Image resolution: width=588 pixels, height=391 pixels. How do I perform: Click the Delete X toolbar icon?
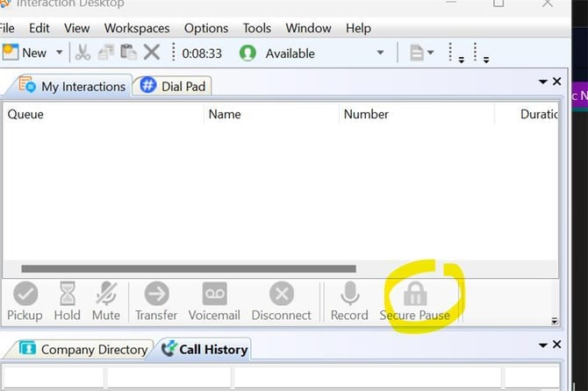(152, 53)
